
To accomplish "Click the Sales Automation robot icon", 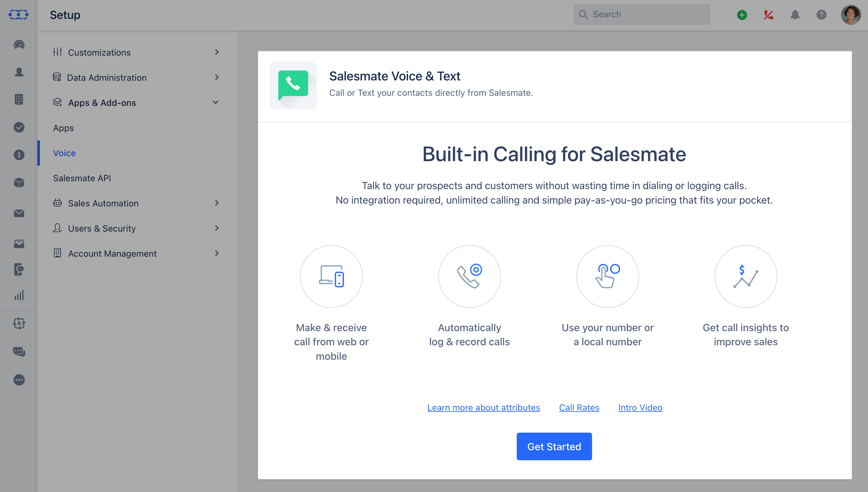I will [x=57, y=203].
